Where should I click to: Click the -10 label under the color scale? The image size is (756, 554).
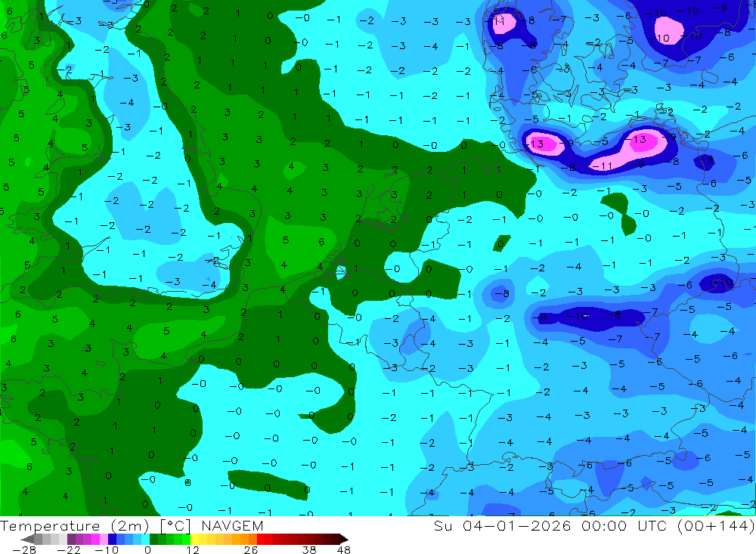[x=107, y=550]
